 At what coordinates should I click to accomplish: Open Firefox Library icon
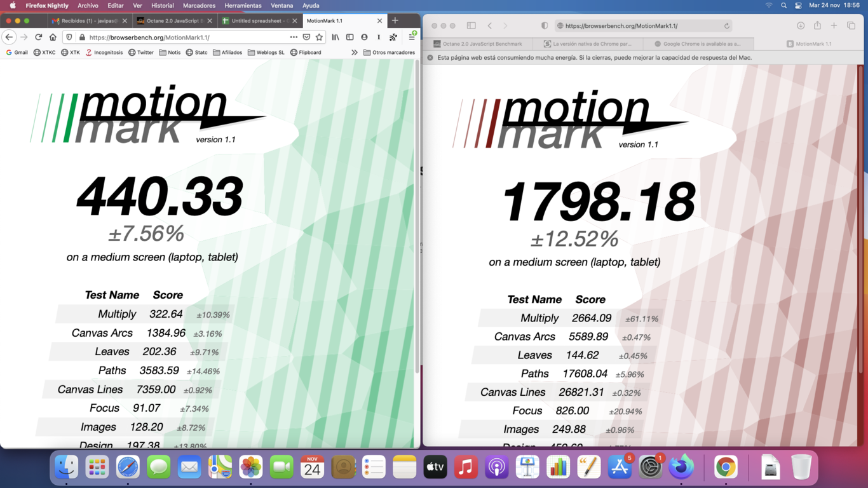tap(336, 37)
